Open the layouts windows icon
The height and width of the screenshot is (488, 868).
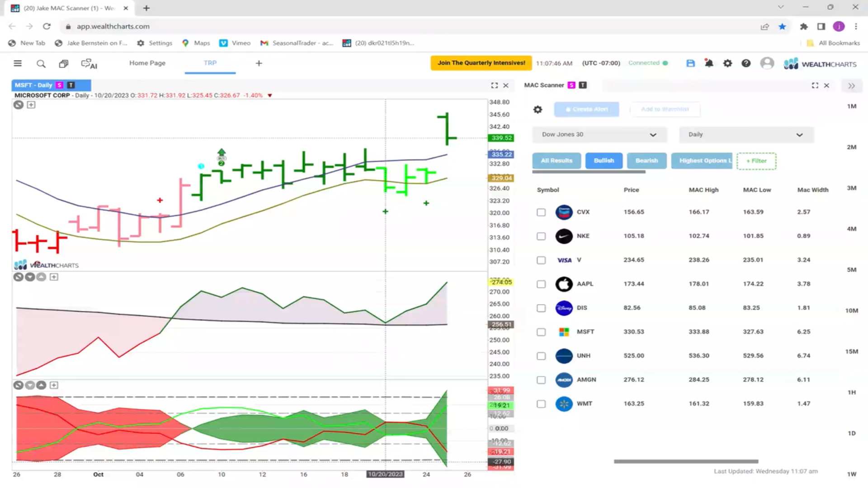64,64
